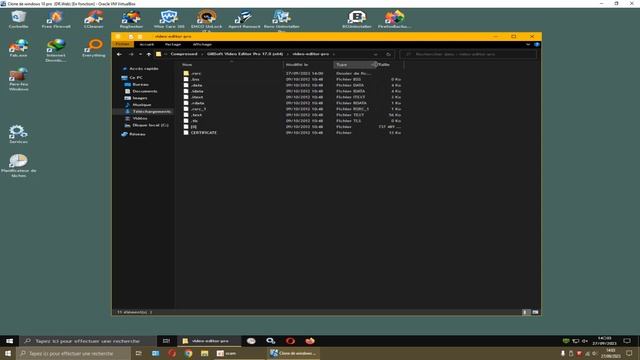The image size is (640, 360).
Task: Open the host taskbar File Explorer icon
Action: (204, 353)
